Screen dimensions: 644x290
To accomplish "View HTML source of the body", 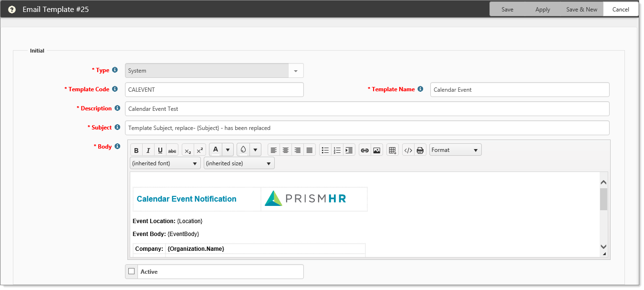I will click(408, 150).
